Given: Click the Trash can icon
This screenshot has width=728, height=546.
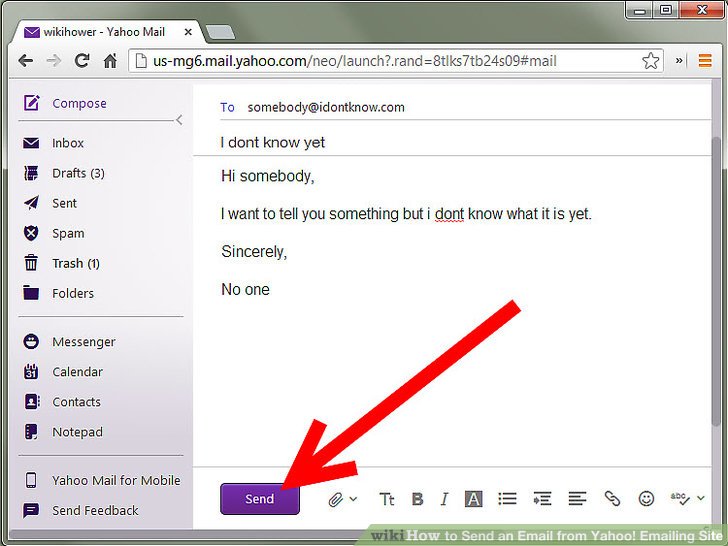Looking at the screenshot, I should pyautogui.click(x=31, y=263).
